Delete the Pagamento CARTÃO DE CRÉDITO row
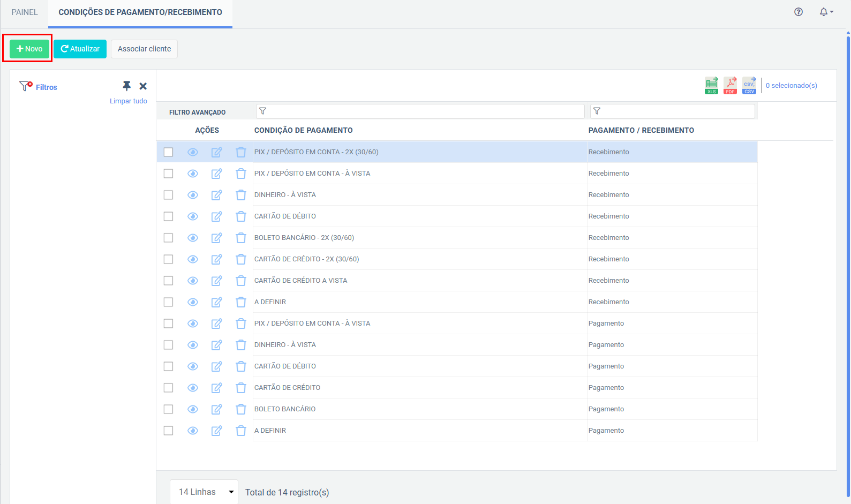 tap(241, 388)
